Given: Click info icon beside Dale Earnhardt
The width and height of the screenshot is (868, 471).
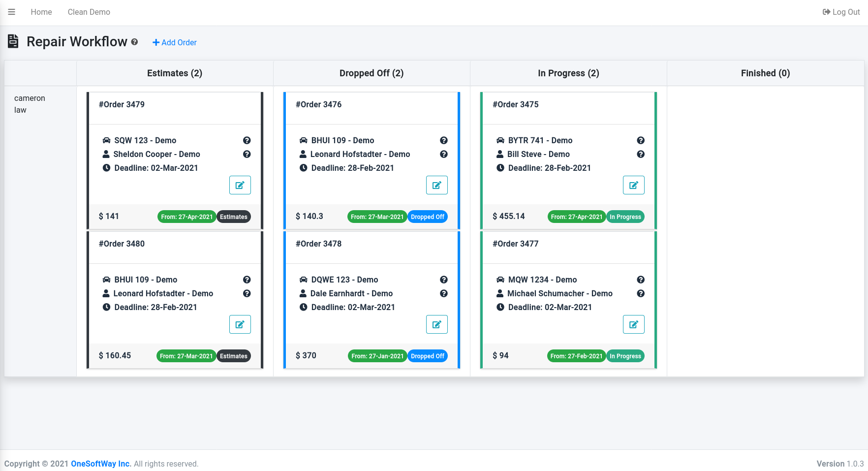Looking at the screenshot, I should [x=444, y=293].
